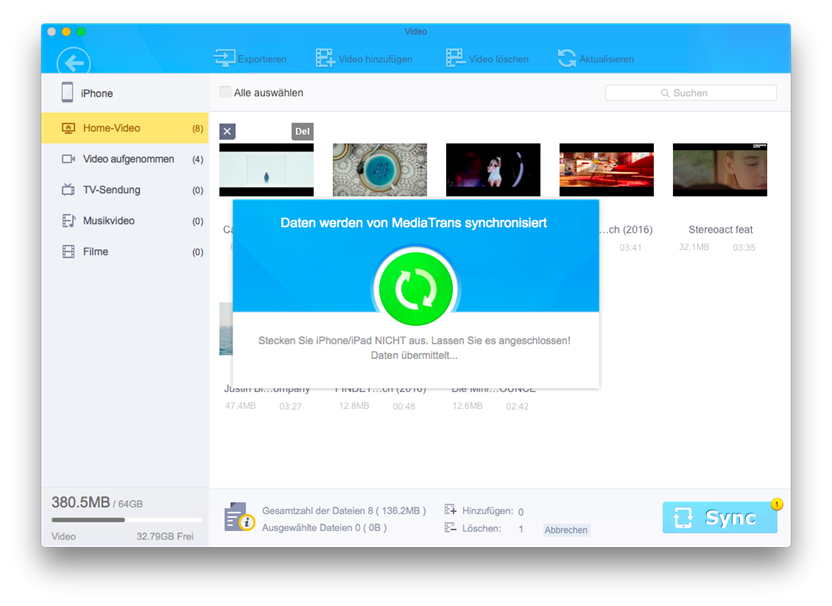
Task: Open the Musikvideo category
Action: (x=125, y=220)
